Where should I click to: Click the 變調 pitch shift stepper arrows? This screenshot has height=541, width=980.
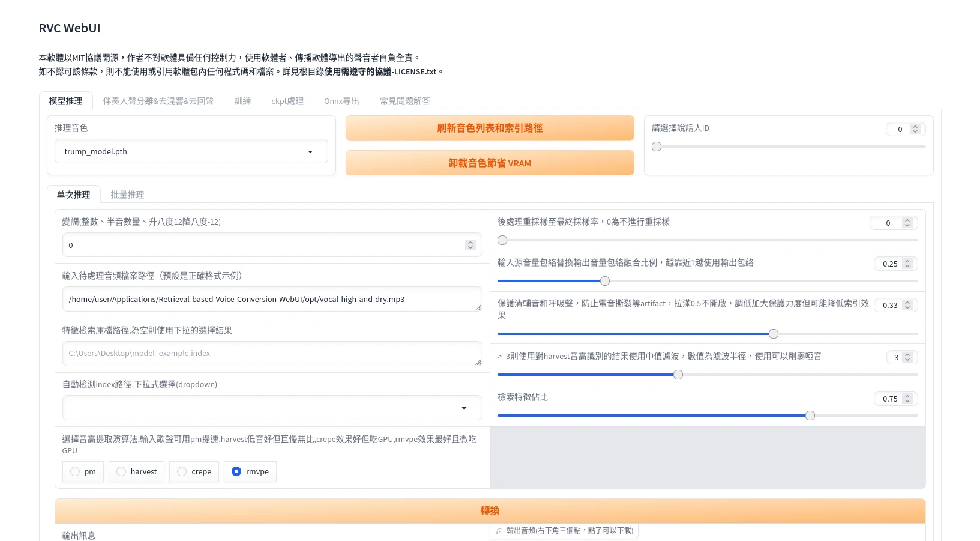tap(470, 245)
